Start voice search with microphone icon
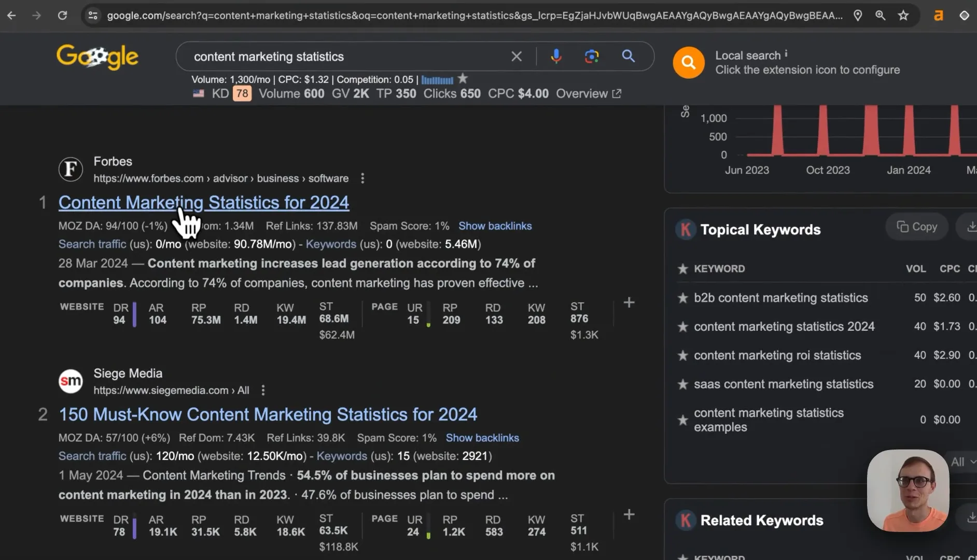This screenshot has height=560, width=977. point(556,56)
